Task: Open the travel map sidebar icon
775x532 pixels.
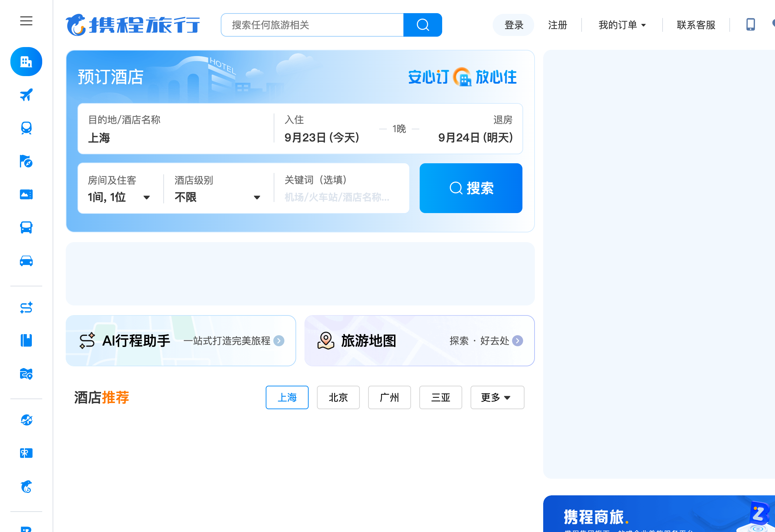Action: pos(26,374)
